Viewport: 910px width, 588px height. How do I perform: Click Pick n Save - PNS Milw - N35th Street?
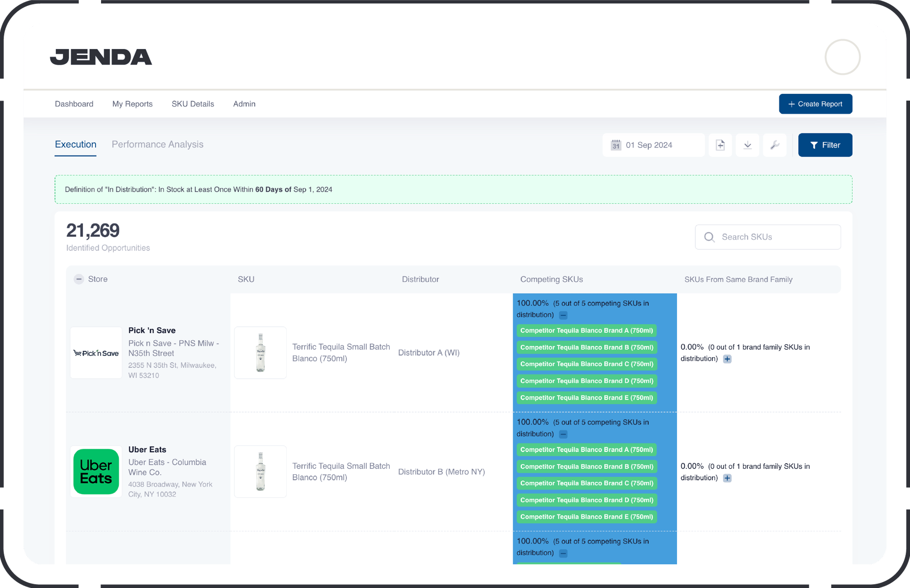coord(174,348)
